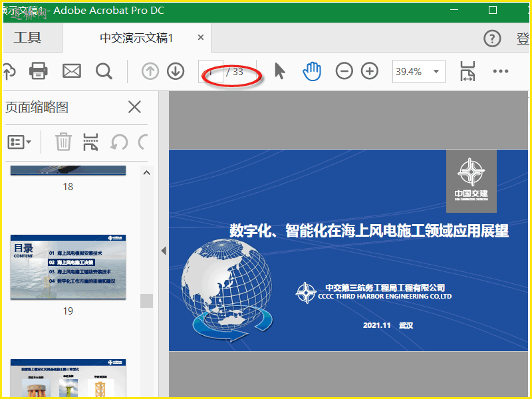The image size is (532, 399).
Task: Open the search magnifier tool
Action: (x=104, y=71)
